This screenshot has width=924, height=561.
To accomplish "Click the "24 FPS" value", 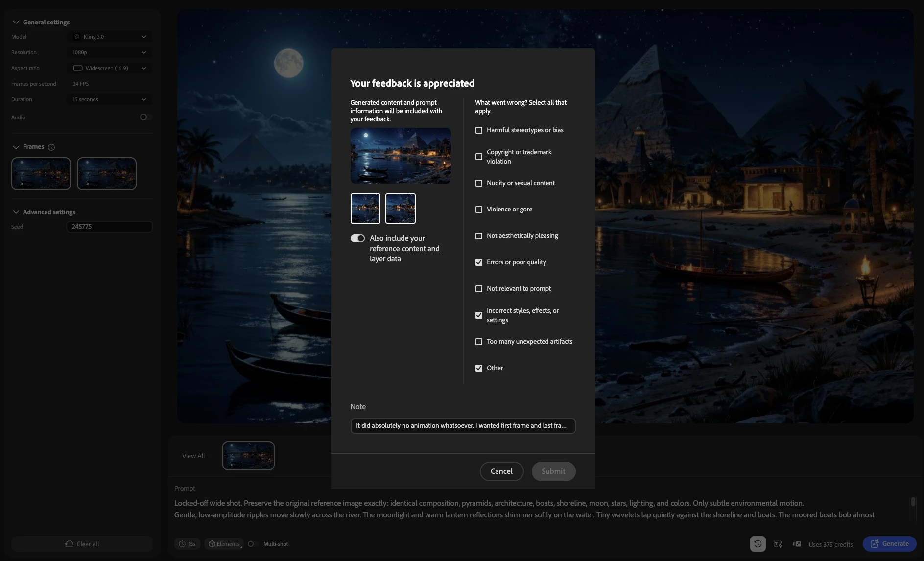I will pos(81,84).
